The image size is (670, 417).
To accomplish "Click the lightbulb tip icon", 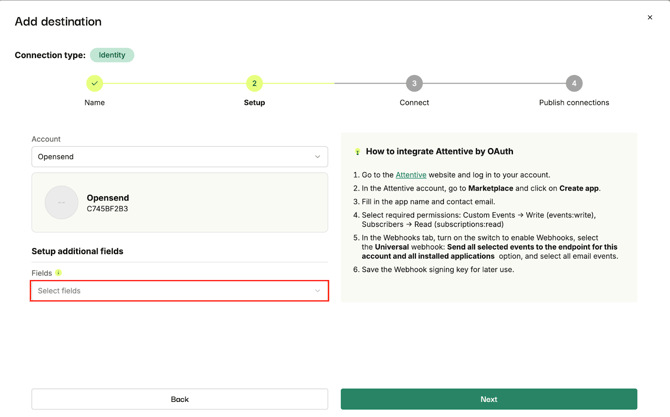I will point(357,152).
